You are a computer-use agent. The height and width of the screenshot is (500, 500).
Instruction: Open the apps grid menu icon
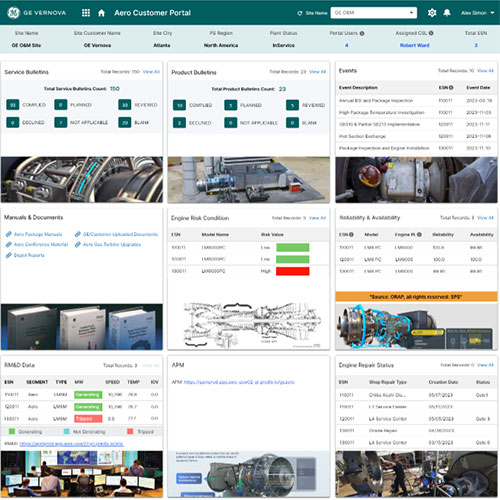pyautogui.click(x=86, y=13)
